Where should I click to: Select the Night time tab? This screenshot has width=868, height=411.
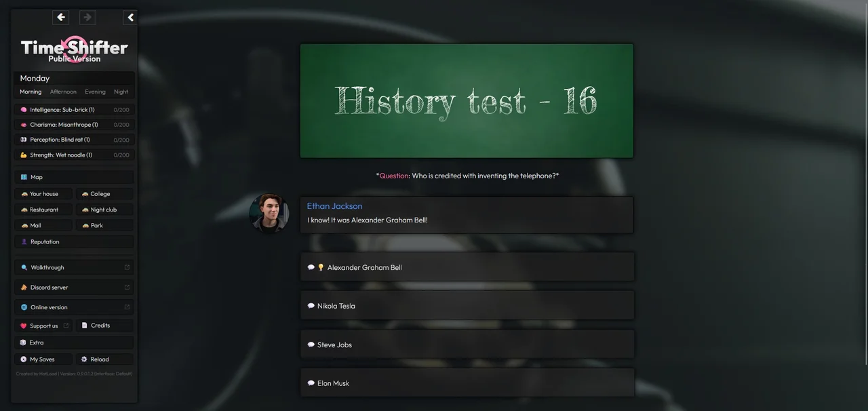(x=121, y=92)
